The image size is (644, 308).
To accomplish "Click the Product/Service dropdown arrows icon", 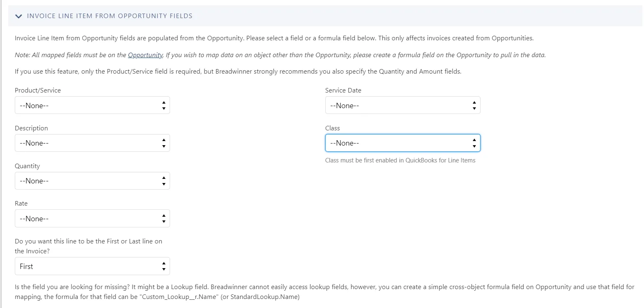I will pyautogui.click(x=164, y=105).
